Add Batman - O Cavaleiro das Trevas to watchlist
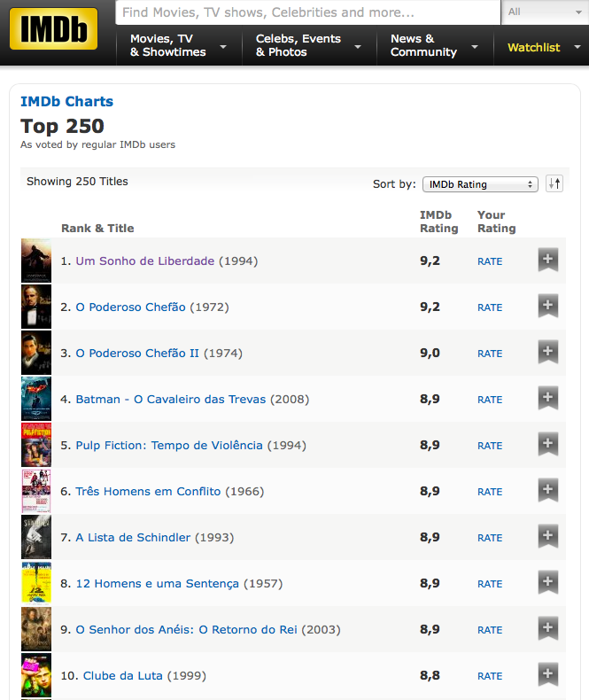Screen dimensions: 589x700 point(548,399)
